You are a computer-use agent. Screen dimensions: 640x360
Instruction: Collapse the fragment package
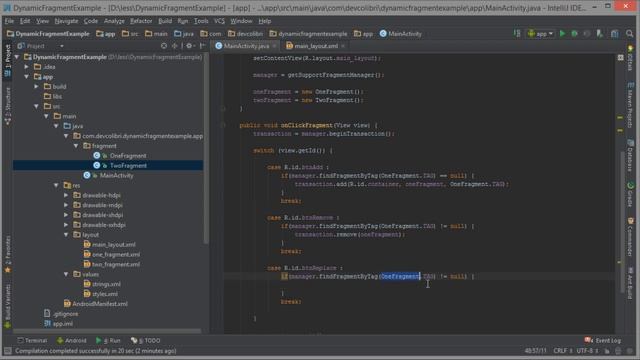(x=76, y=146)
